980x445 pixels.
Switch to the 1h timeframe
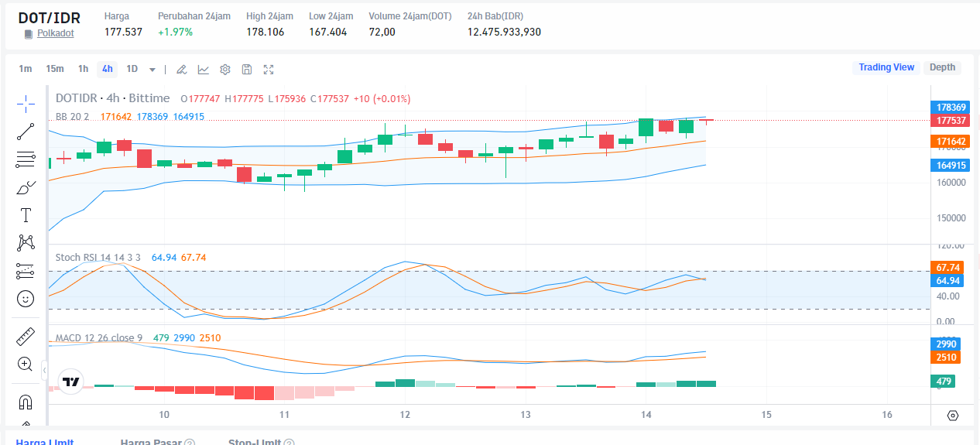[x=83, y=69]
